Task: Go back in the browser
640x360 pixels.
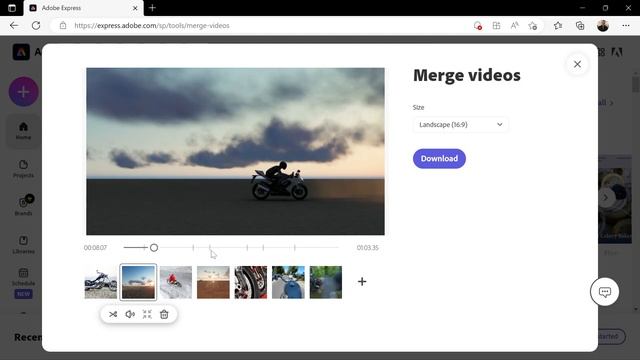Action: pos(14,25)
